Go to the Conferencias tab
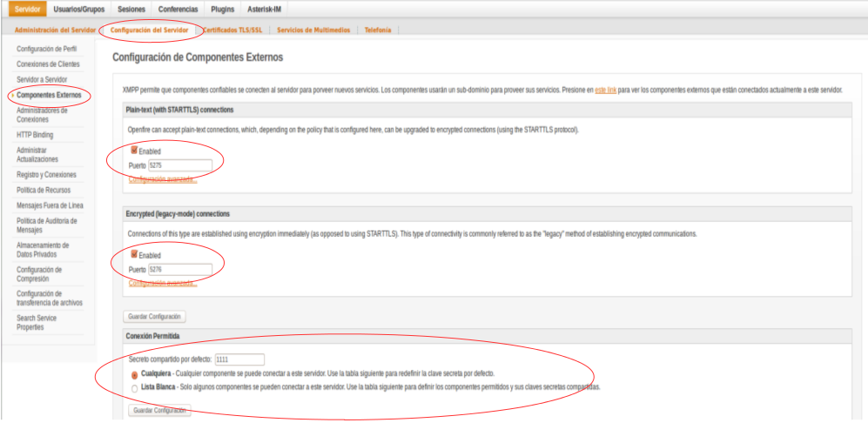 coord(178,10)
